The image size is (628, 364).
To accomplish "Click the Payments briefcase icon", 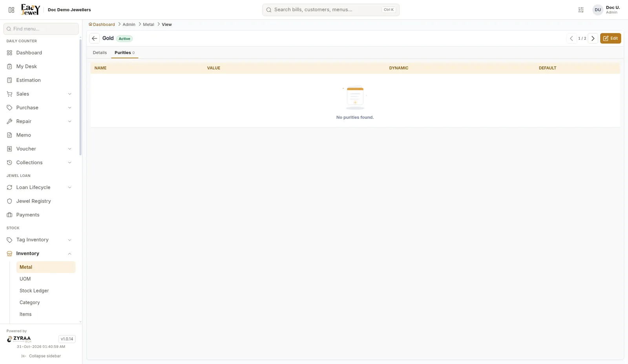I will coord(9,215).
